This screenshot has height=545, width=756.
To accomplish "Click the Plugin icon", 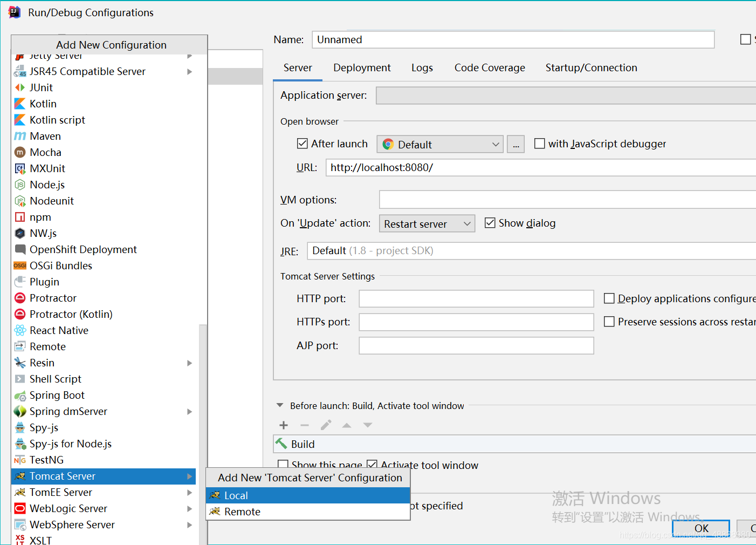I will tap(20, 282).
